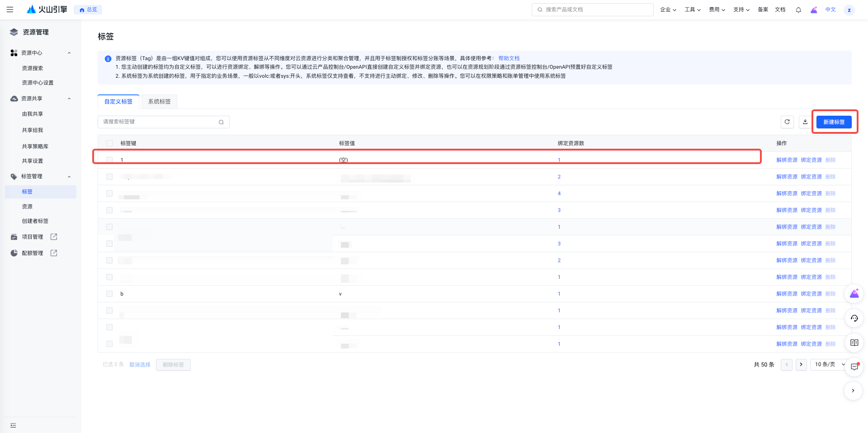Image resolution: width=868 pixels, height=433 pixels.
Task: Check the box for tag key b
Action: 109,294
